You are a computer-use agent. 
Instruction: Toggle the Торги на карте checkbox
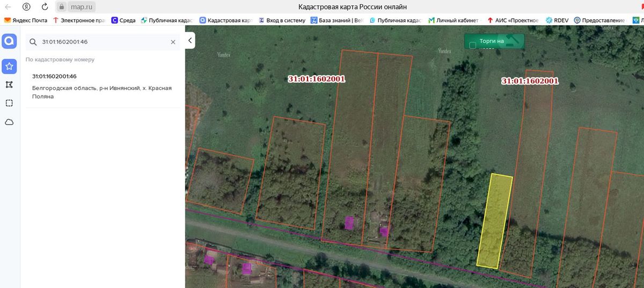click(x=472, y=45)
